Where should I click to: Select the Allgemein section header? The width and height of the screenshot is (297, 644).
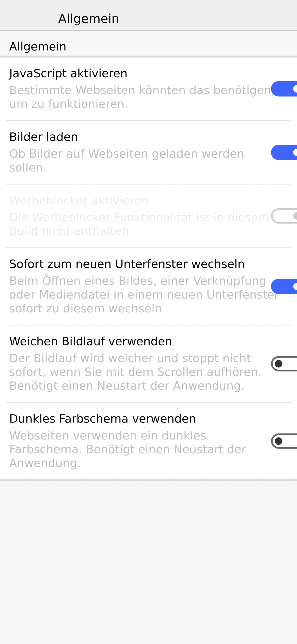pos(38,47)
